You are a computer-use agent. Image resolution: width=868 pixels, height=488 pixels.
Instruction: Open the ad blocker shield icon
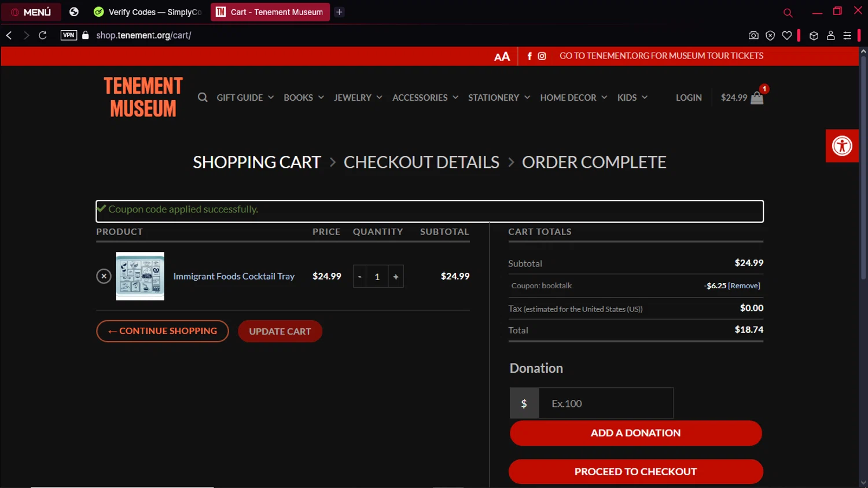click(x=770, y=35)
